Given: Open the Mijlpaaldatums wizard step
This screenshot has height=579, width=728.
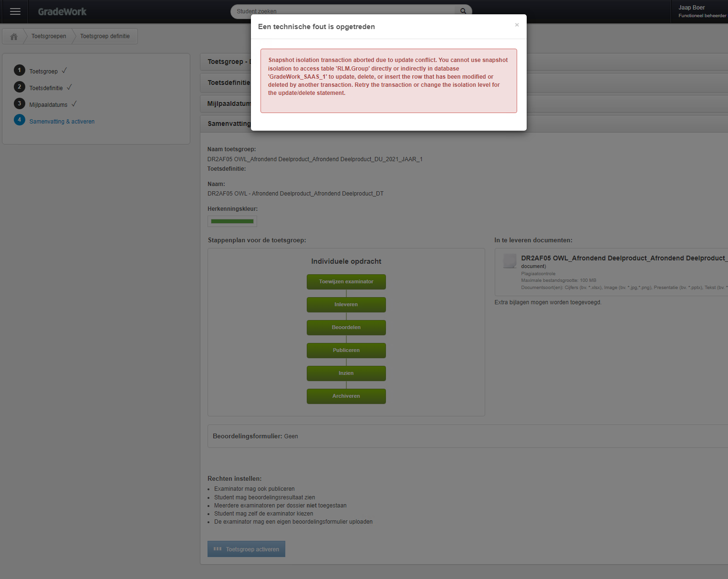Looking at the screenshot, I should pos(48,105).
